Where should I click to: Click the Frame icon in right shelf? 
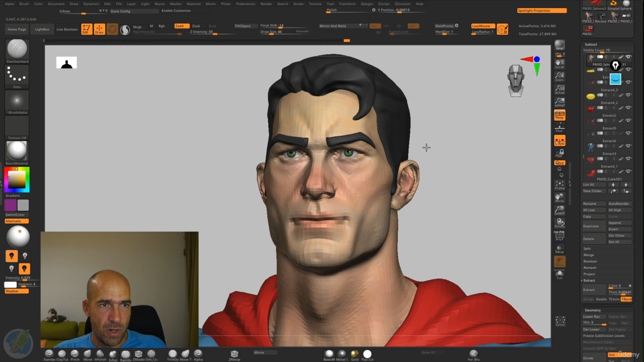point(559,185)
